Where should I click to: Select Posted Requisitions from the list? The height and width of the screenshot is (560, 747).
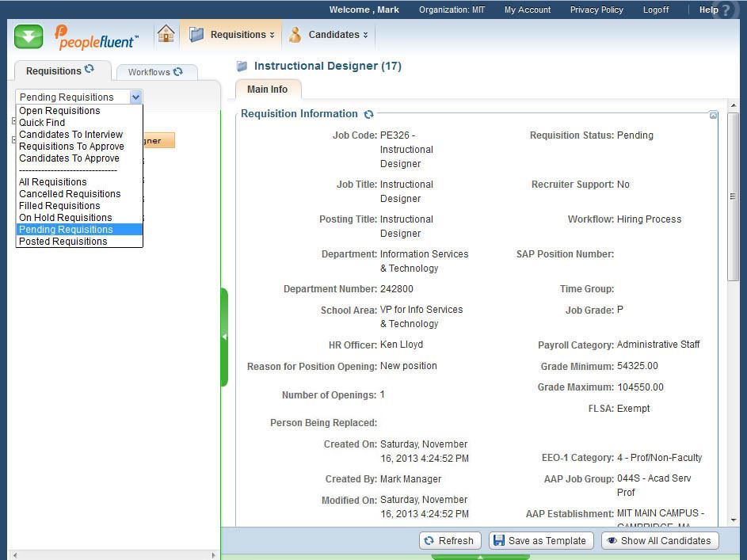(63, 242)
